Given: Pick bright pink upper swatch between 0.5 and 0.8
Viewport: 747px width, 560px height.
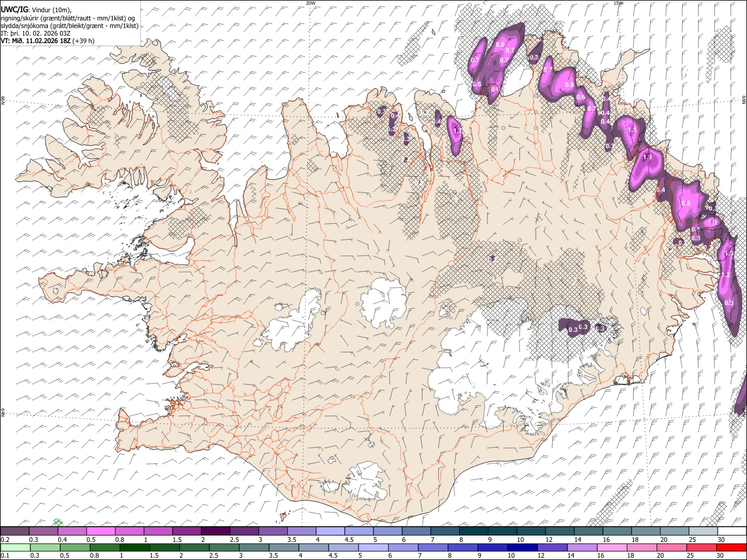Looking at the screenshot, I should pyautogui.click(x=100, y=531).
